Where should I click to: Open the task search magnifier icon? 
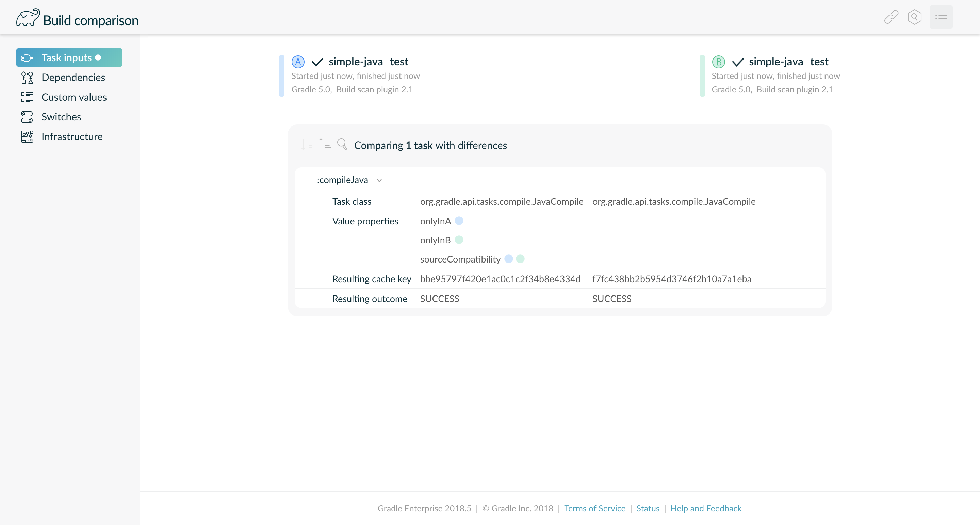pyautogui.click(x=342, y=145)
